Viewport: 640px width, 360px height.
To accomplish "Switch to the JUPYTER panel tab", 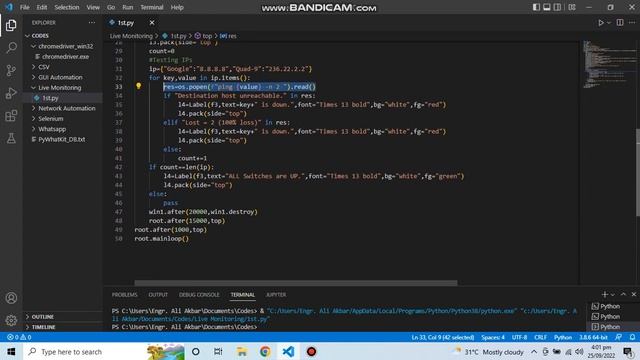I will pos(276,295).
